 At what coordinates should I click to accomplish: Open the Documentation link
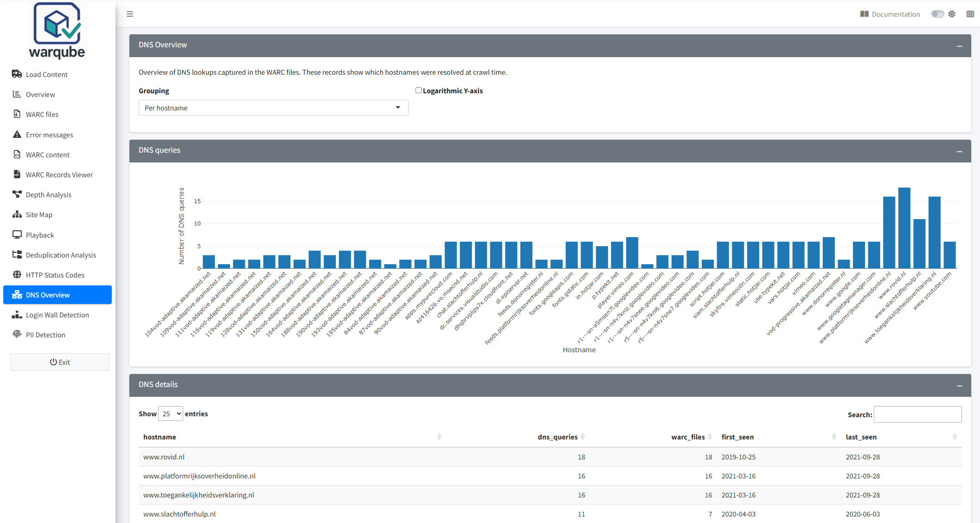890,14
